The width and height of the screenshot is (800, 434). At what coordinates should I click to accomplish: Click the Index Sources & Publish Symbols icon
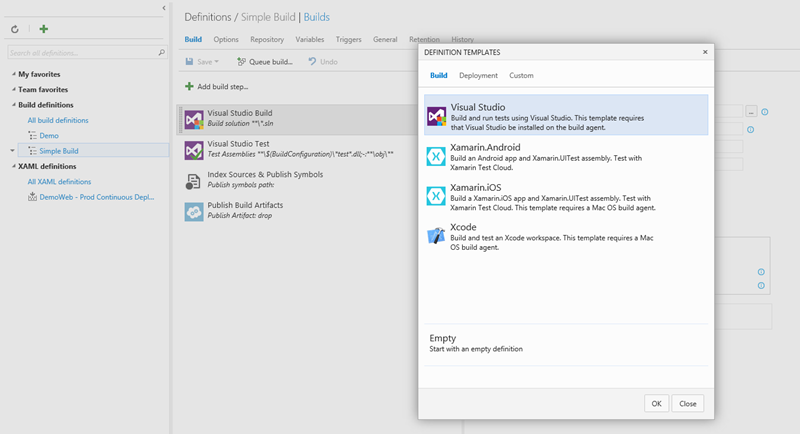click(194, 180)
